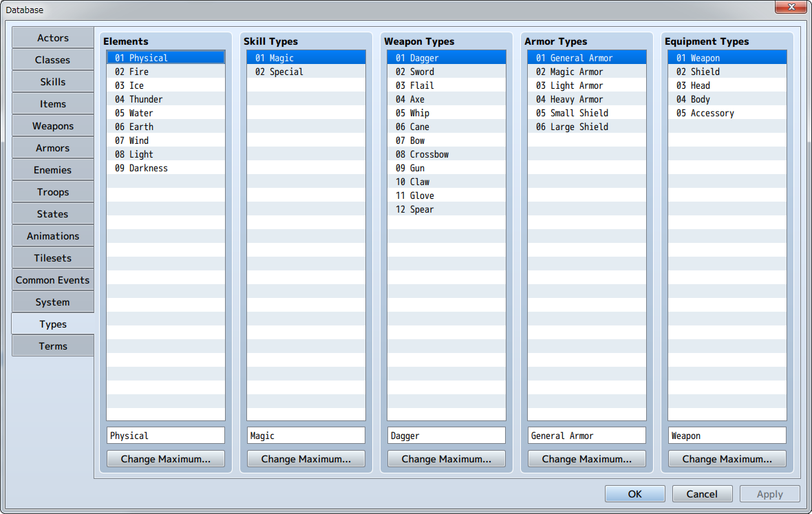Click the Elements name field containing Physical

click(166, 436)
